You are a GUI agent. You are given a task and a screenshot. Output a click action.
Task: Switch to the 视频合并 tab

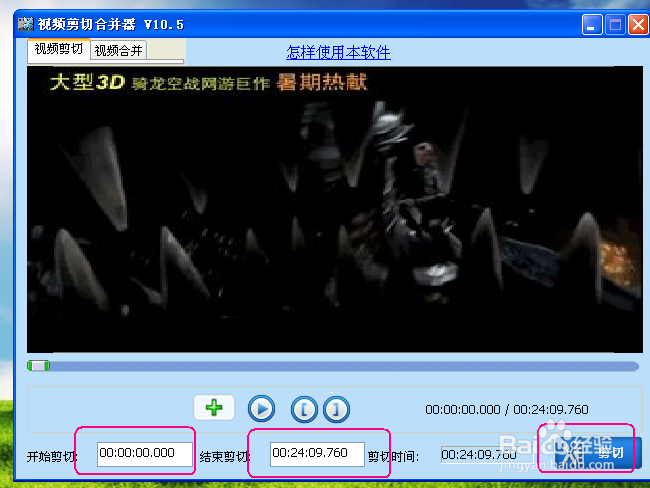(119, 51)
